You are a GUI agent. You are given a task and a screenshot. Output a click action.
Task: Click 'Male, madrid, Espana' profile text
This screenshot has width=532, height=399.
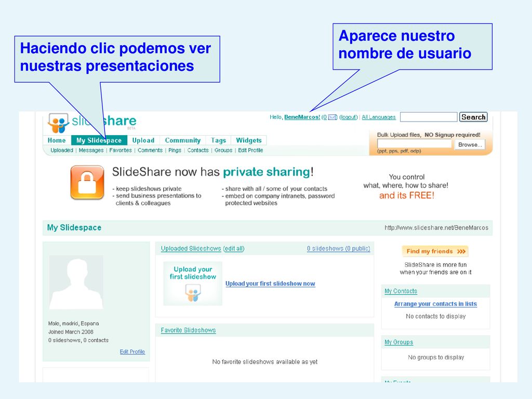[x=74, y=323]
